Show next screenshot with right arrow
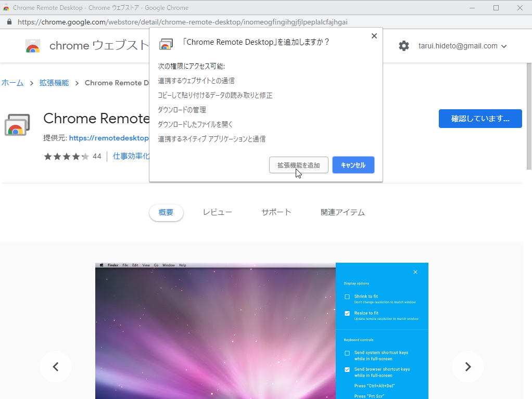The width and height of the screenshot is (532, 399). point(467,367)
